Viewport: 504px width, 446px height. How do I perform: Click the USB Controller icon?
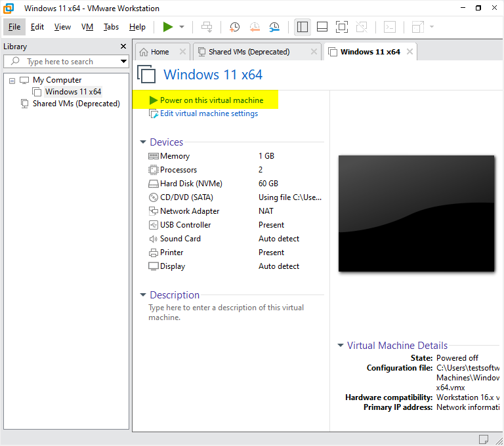tap(154, 225)
